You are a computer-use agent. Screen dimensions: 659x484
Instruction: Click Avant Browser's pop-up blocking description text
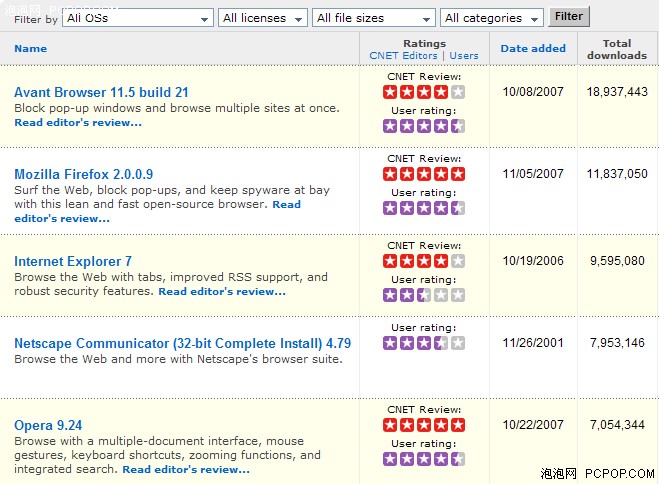(177, 108)
